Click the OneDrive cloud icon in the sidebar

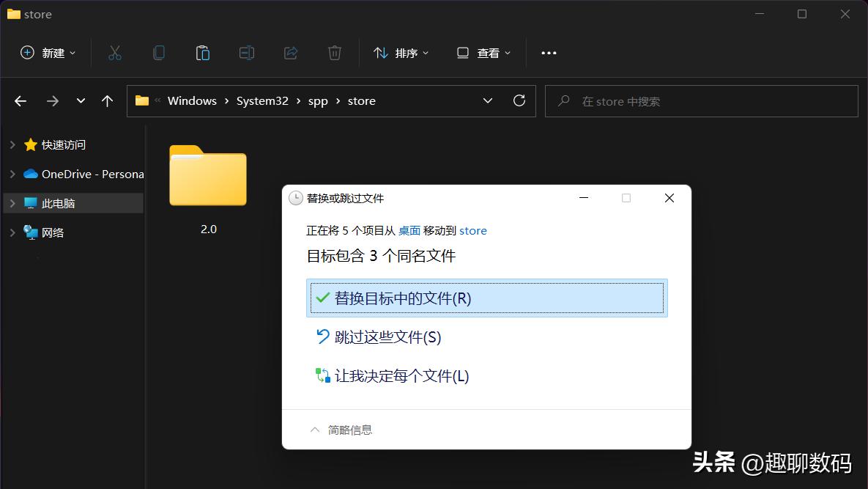click(29, 174)
